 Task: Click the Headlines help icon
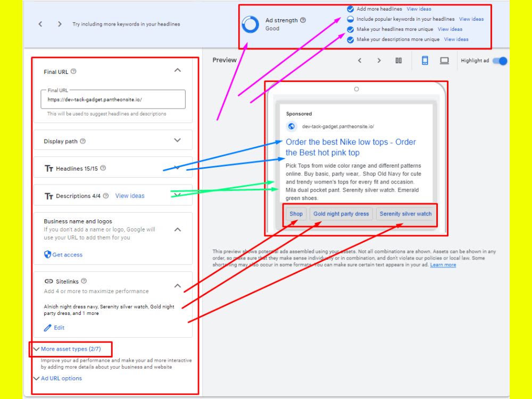[x=103, y=168]
